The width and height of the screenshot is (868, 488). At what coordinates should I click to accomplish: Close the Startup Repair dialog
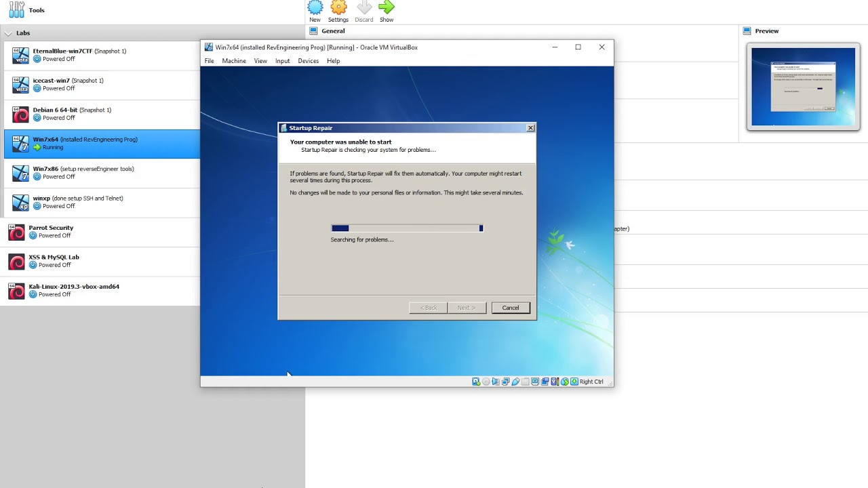pyautogui.click(x=530, y=128)
